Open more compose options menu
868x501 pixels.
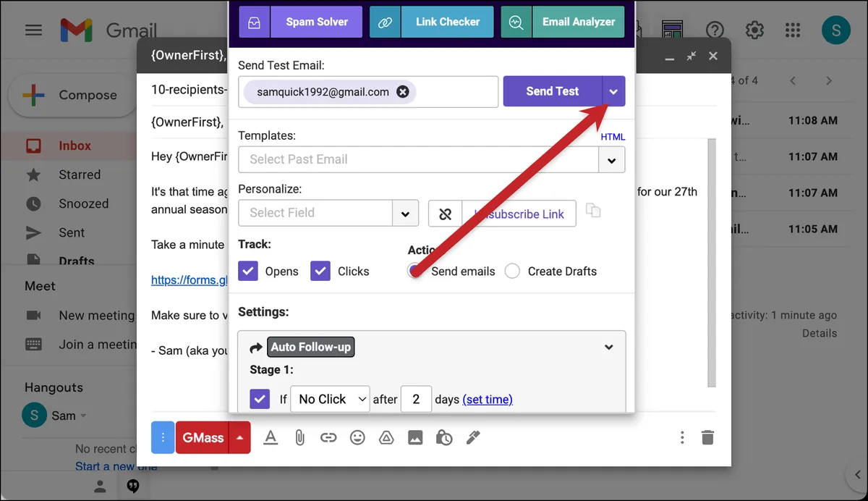(682, 437)
